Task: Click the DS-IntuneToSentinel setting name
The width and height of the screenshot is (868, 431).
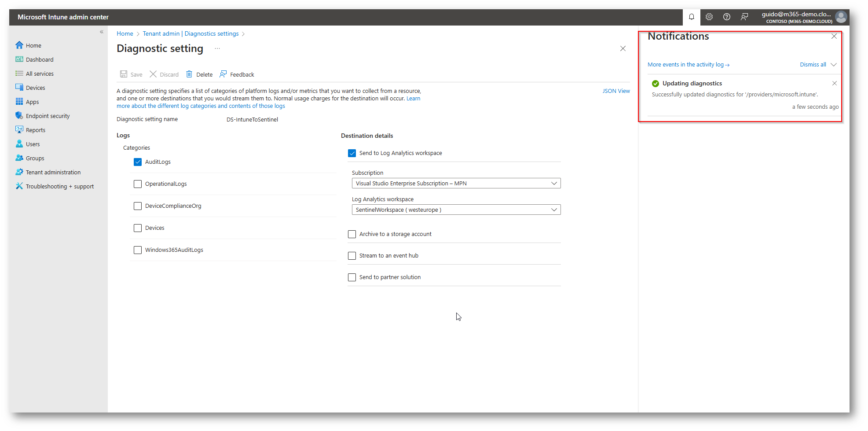Action: (x=252, y=119)
